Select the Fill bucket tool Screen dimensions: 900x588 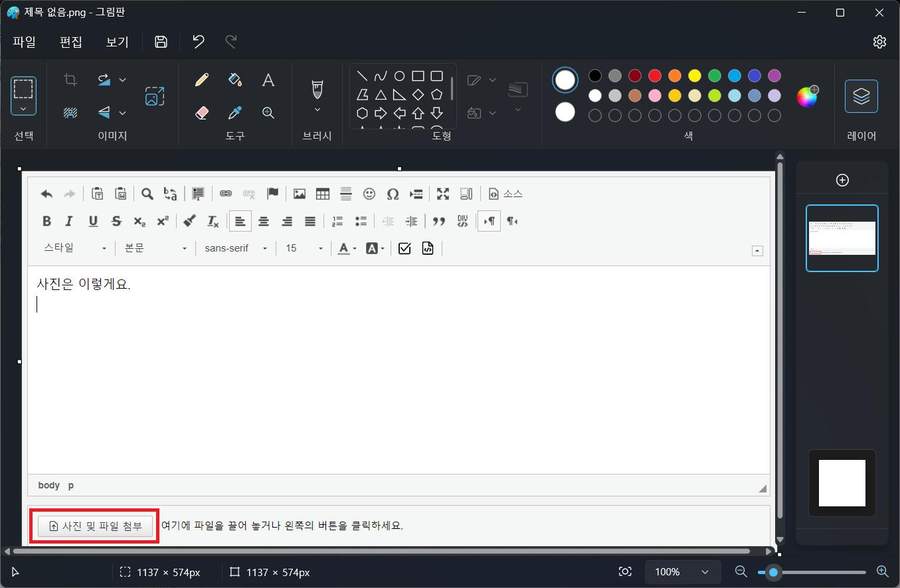pyautogui.click(x=234, y=80)
